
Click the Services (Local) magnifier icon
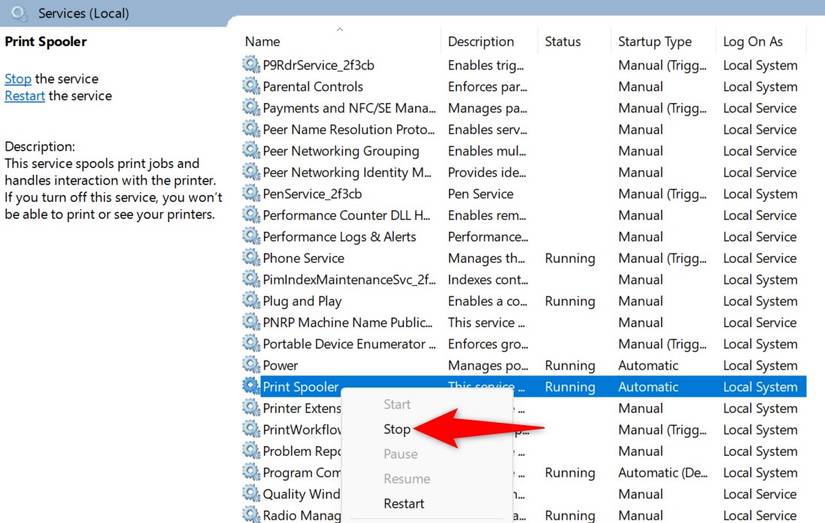coord(19,13)
